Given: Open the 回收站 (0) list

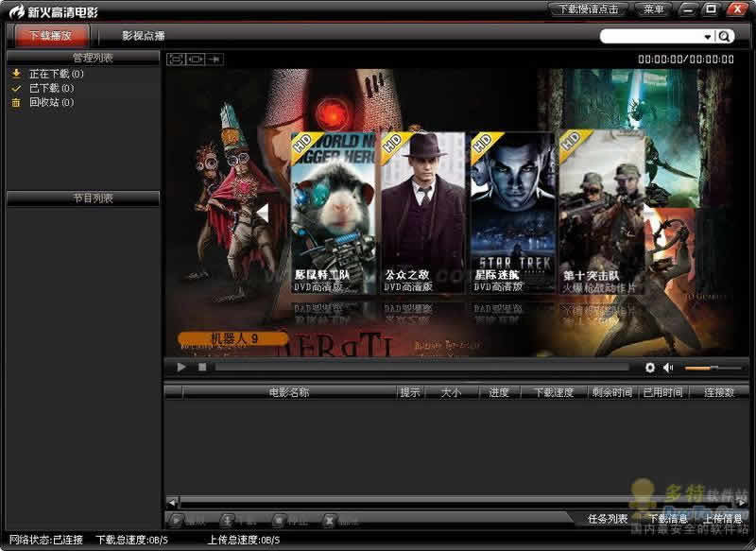Looking at the screenshot, I should coord(52,102).
